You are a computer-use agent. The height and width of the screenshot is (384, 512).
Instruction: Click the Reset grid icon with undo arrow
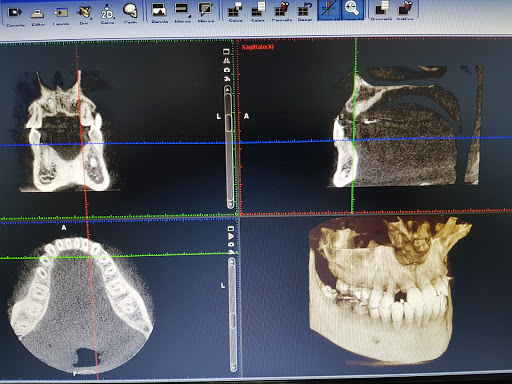(x=305, y=9)
